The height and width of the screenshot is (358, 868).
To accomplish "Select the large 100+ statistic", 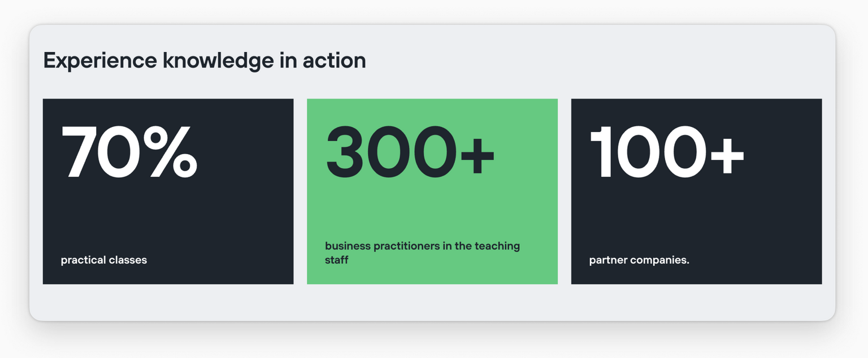I will pyautogui.click(x=667, y=152).
